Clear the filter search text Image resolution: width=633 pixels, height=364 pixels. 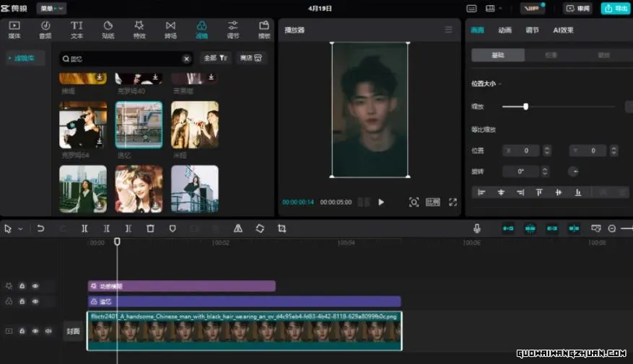click(186, 59)
